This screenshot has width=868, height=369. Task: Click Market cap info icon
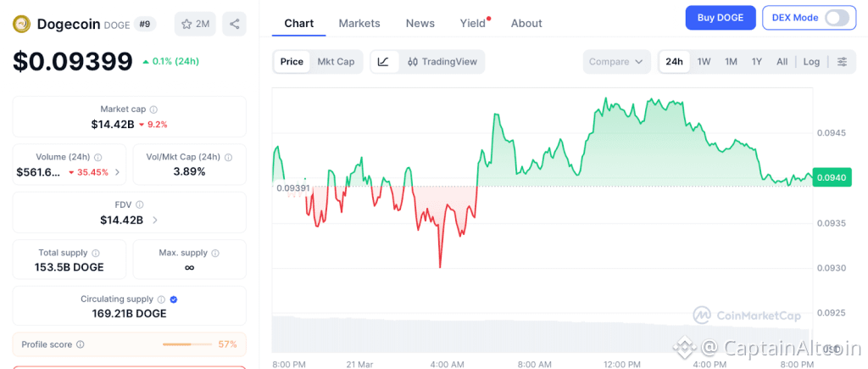coord(153,109)
